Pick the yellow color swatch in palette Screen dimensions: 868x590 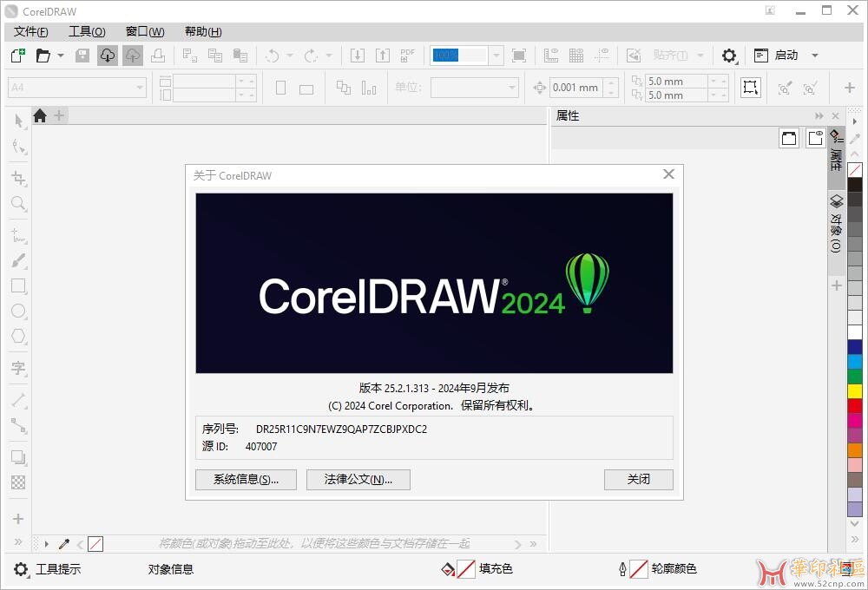click(855, 390)
